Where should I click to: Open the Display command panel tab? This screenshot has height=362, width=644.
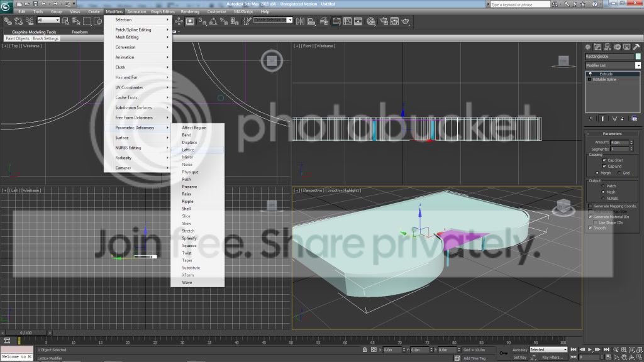tap(627, 47)
